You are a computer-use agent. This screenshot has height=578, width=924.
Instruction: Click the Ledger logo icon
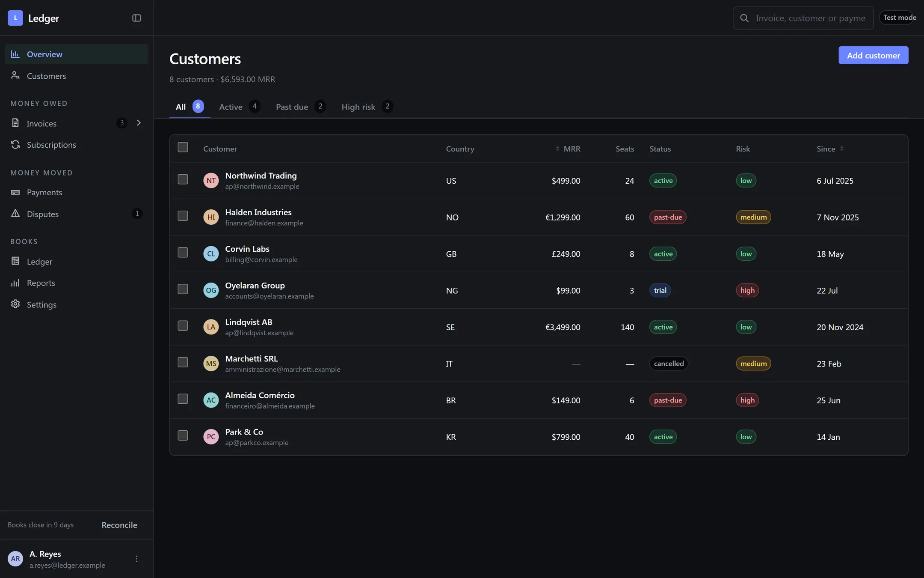tap(15, 18)
